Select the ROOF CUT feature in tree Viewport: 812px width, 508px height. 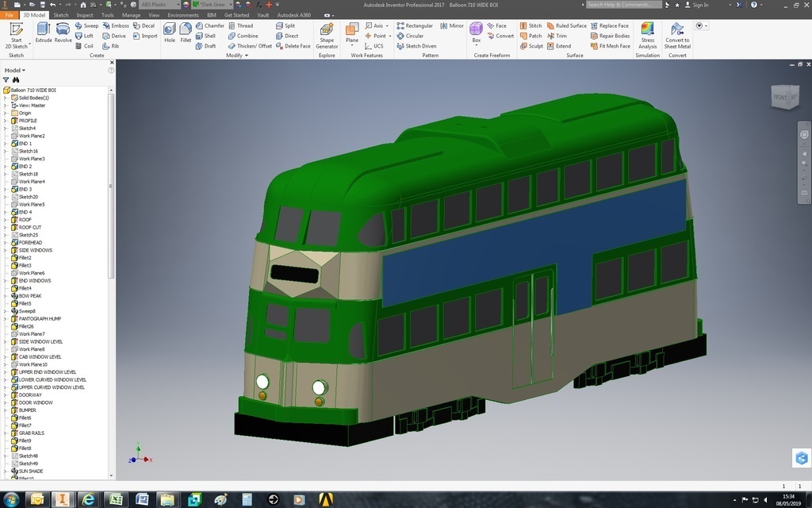[29, 228]
